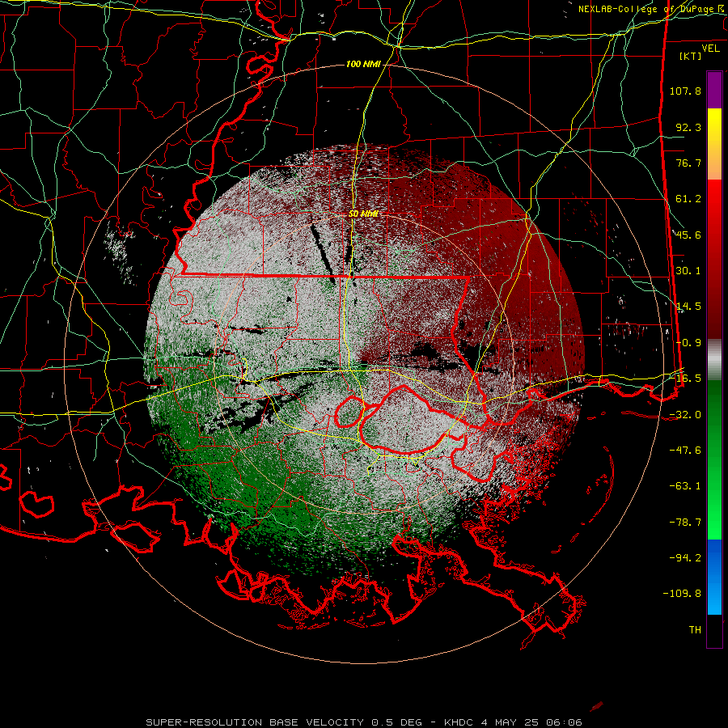Image resolution: width=728 pixels, height=728 pixels.
Task: Click the 107.8 value on velocity scale
Action: point(685,91)
